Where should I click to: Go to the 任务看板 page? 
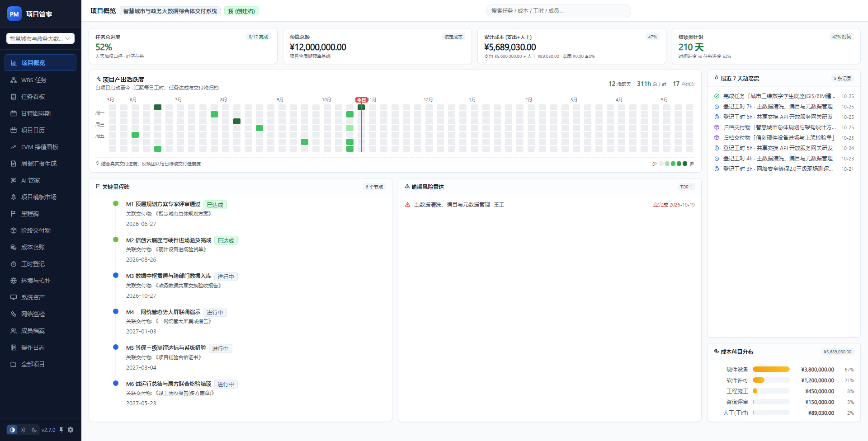40,97
